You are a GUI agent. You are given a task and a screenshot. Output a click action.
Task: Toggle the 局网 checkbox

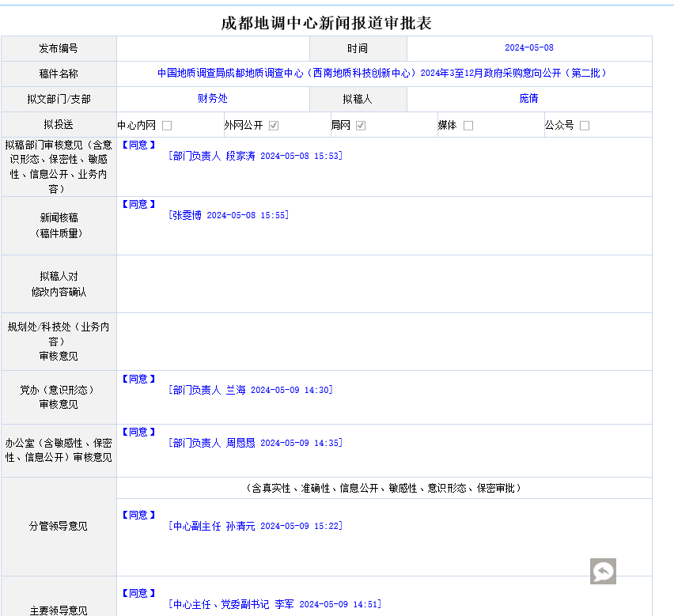361,126
